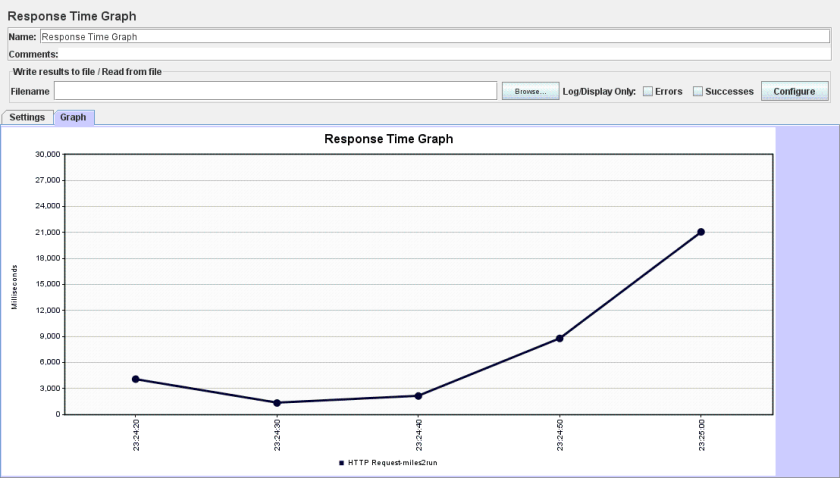Image resolution: width=840 pixels, height=478 pixels.
Task: Click the data point at 23:24:20
Action: pyautogui.click(x=136, y=379)
